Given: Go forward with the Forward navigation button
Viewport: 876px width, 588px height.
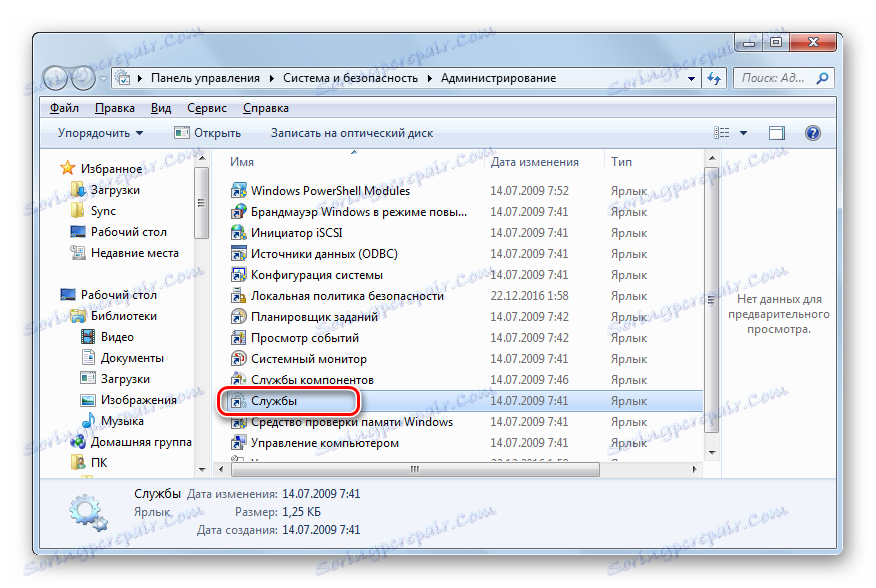Looking at the screenshot, I should coord(83,78).
